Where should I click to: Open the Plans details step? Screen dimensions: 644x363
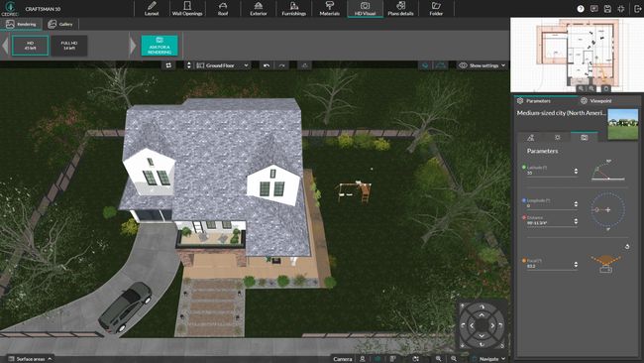click(x=400, y=9)
